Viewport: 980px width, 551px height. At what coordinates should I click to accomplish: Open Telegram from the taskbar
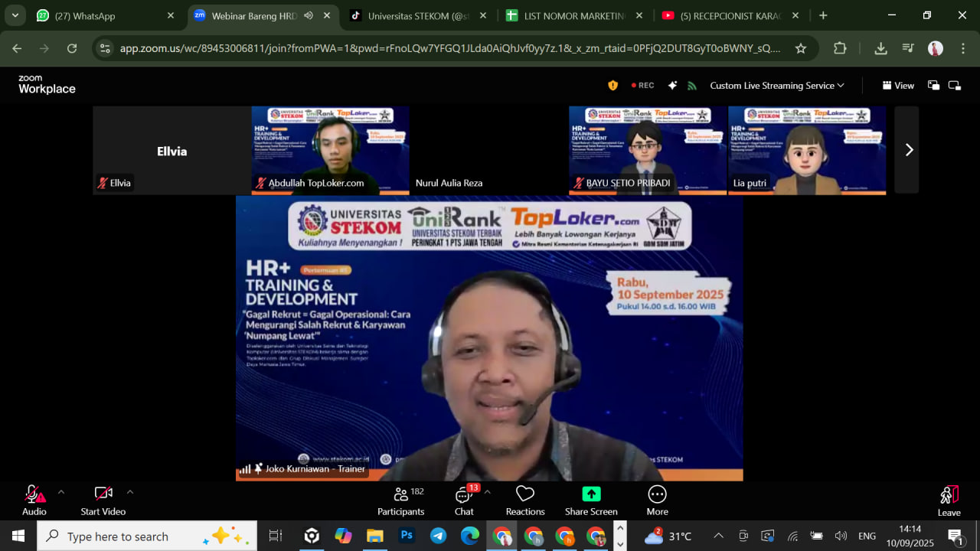438,536
